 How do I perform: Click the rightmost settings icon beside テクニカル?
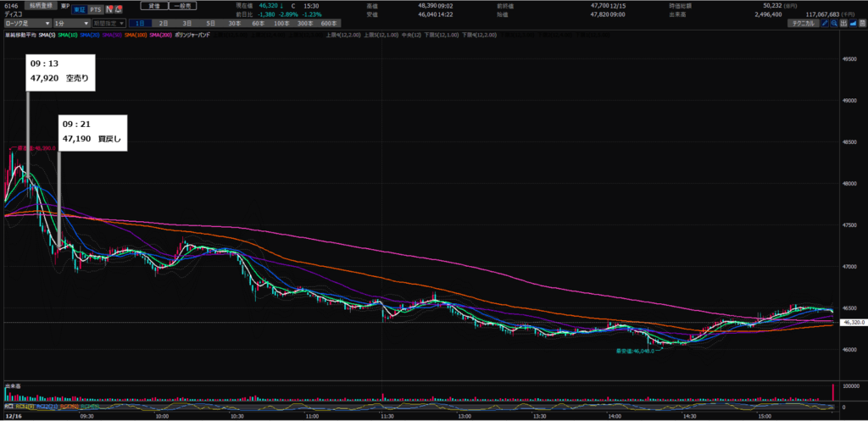[x=863, y=23]
